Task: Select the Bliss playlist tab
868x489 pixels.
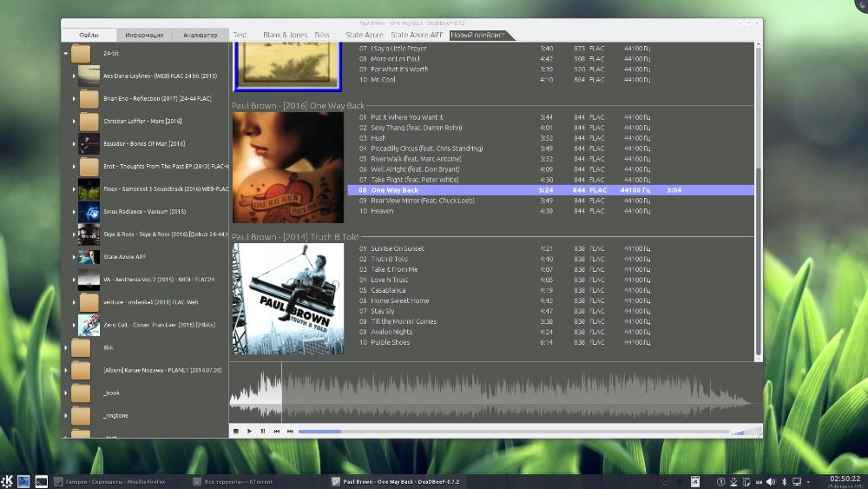Action: (322, 35)
